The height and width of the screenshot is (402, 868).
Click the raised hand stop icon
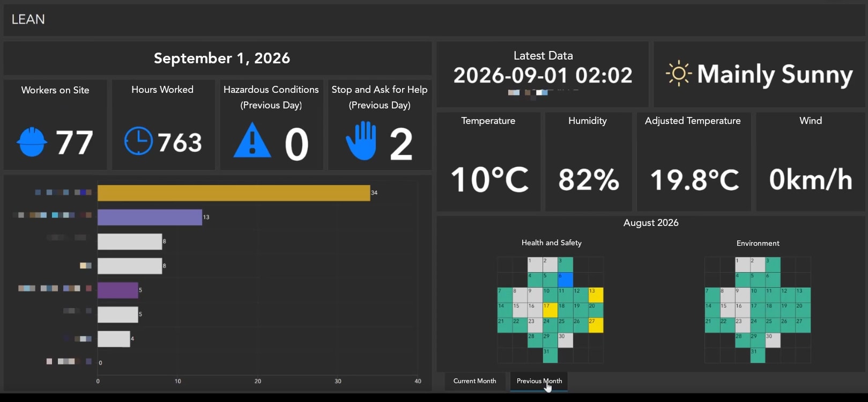click(361, 141)
